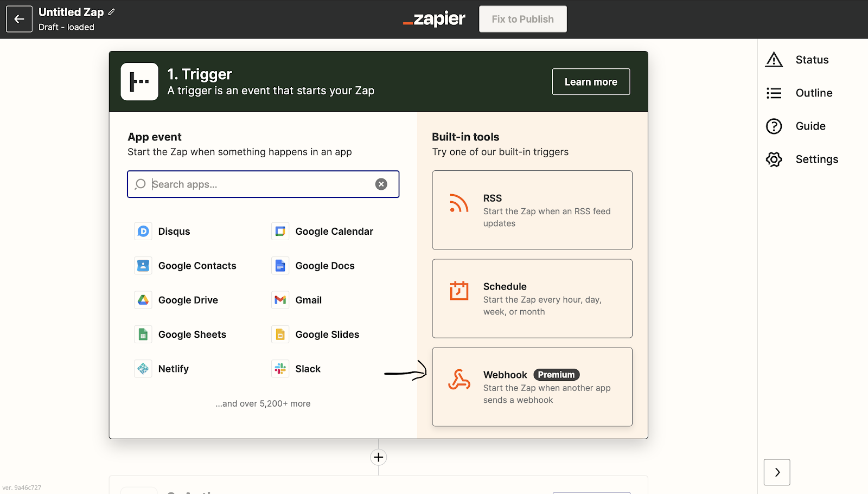Focus the Search apps input field
This screenshot has height=494, width=868.
point(263,184)
